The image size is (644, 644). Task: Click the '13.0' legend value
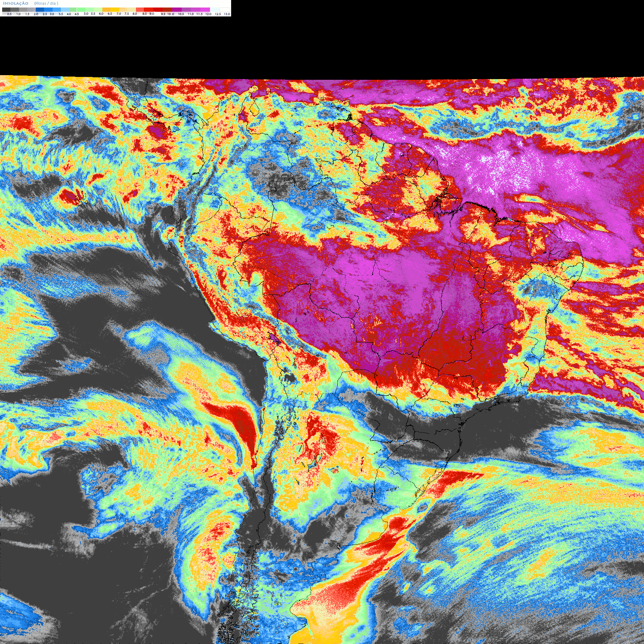pyautogui.click(x=227, y=14)
